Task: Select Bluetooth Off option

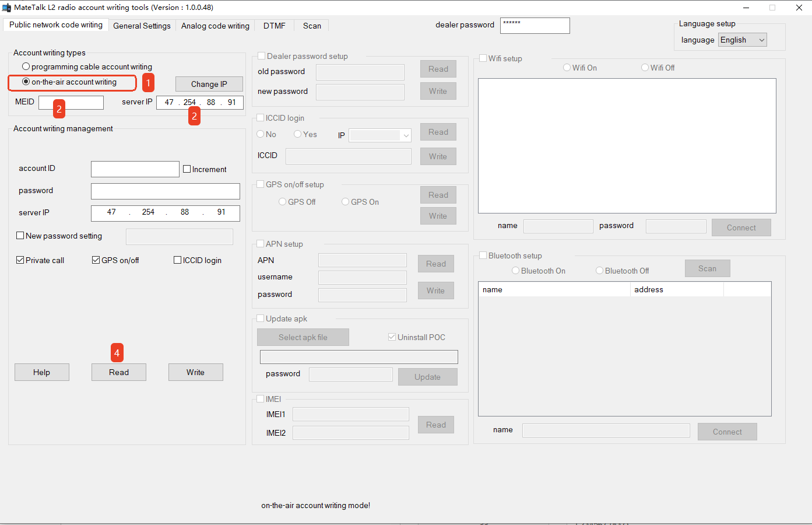Action: click(x=599, y=271)
